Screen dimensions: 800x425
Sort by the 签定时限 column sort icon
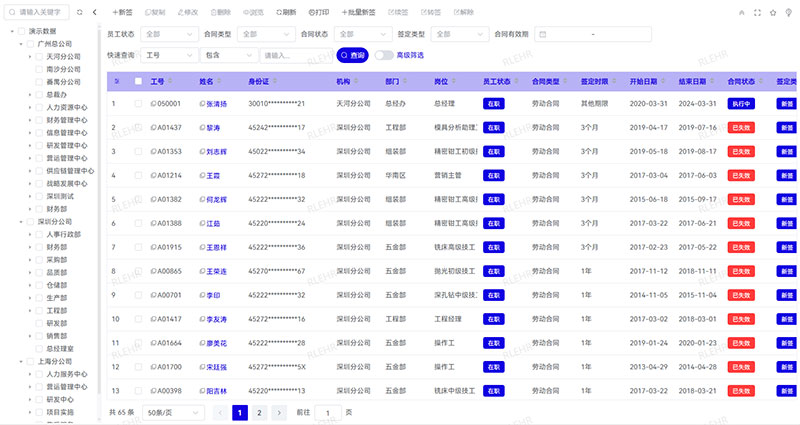(x=614, y=81)
